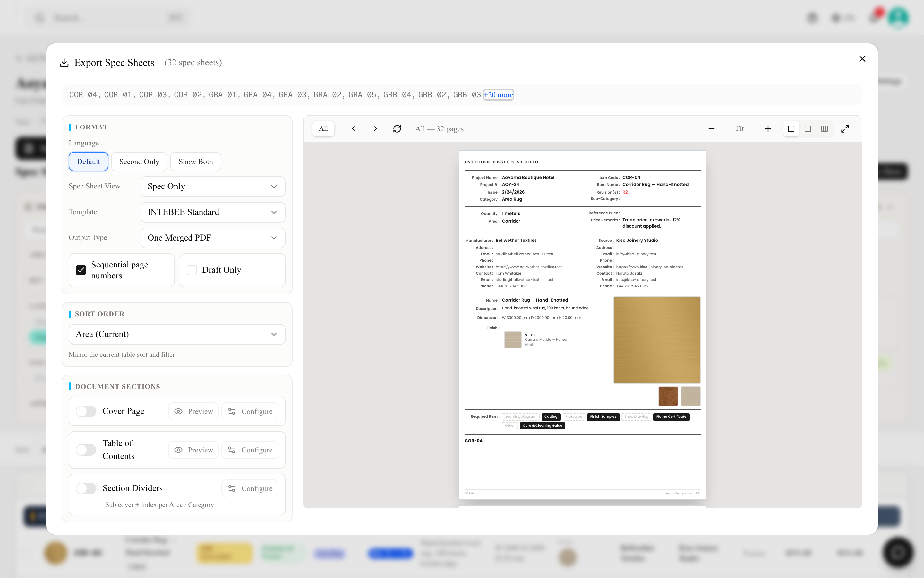This screenshot has width=924, height=578.
Task: Click the Care & Cleaning Guide tag
Action: click(x=542, y=425)
